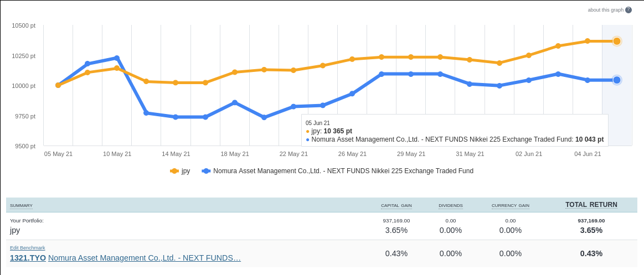Select the blue data point at 14 May 21
644x275 pixels.
[176, 117]
